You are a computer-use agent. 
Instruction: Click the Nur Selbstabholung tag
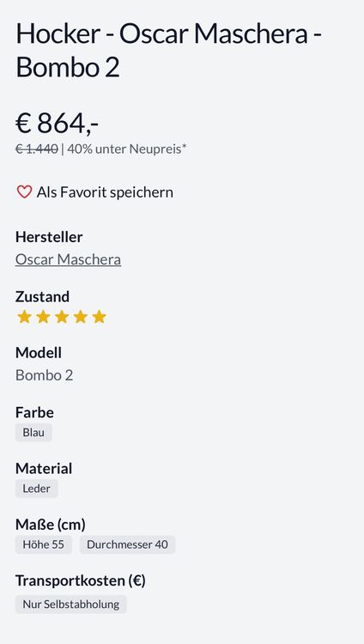(x=71, y=605)
